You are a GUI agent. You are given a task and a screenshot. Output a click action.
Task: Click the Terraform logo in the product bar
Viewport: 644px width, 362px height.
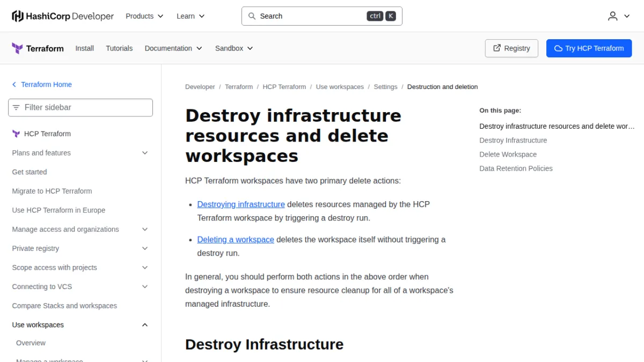coord(38,48)
